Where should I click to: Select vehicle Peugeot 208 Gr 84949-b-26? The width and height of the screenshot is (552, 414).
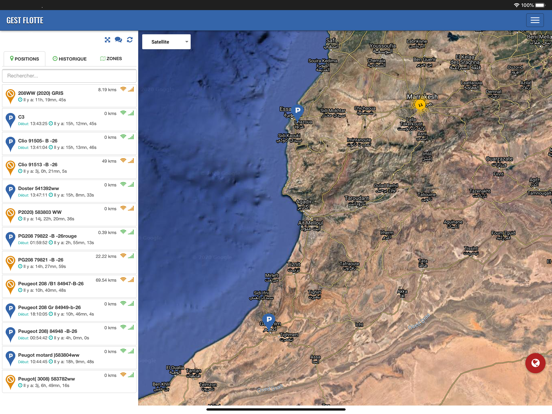pyautogui.click(x=49, y=307)
